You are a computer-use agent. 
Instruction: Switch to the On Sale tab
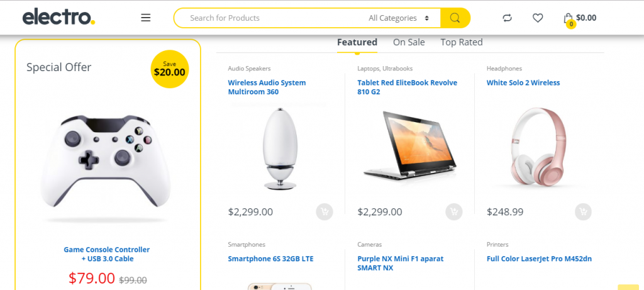tap(409, 42)
